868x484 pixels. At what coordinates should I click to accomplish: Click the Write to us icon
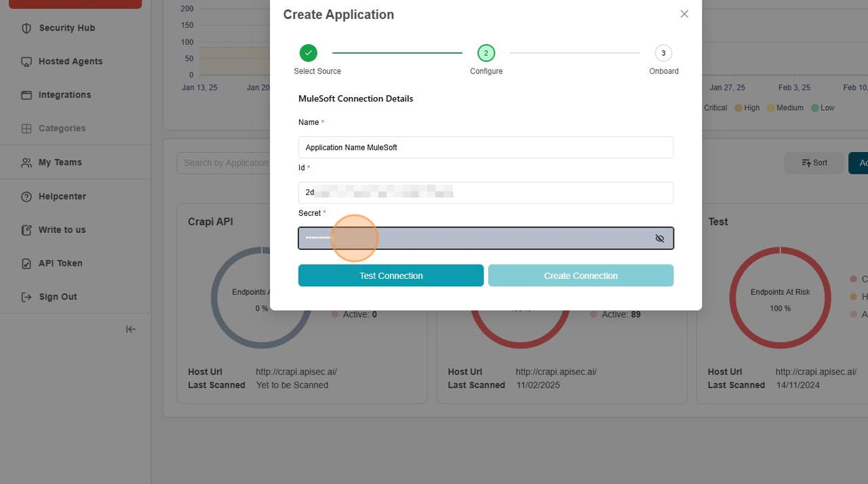pos(26,230)
